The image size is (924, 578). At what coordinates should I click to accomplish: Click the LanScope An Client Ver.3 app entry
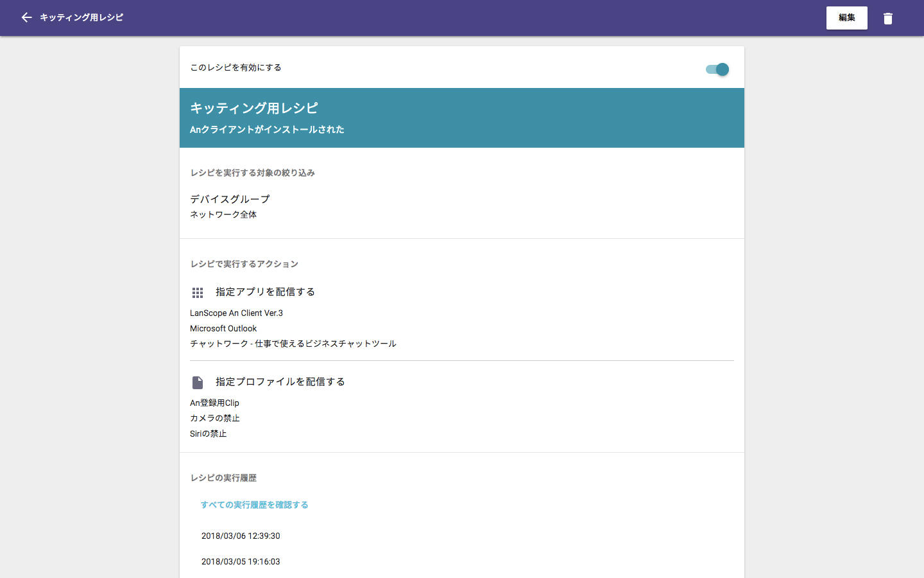236,313
